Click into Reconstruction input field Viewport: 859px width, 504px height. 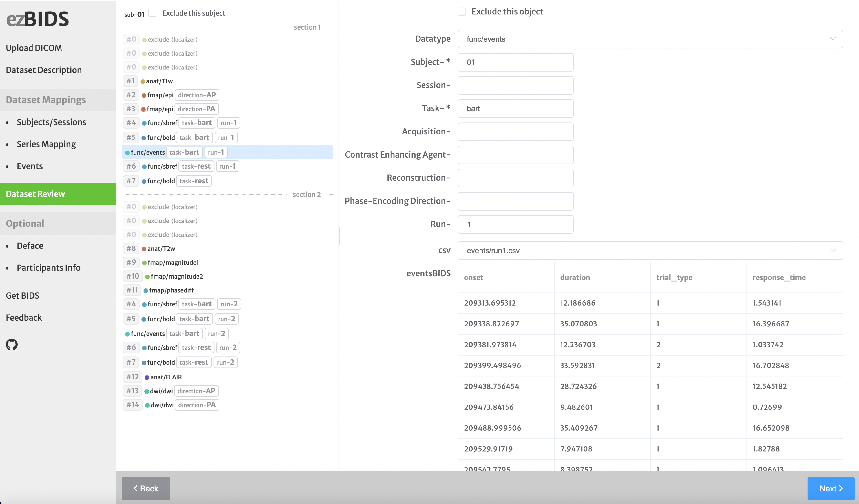coord(515,178)
